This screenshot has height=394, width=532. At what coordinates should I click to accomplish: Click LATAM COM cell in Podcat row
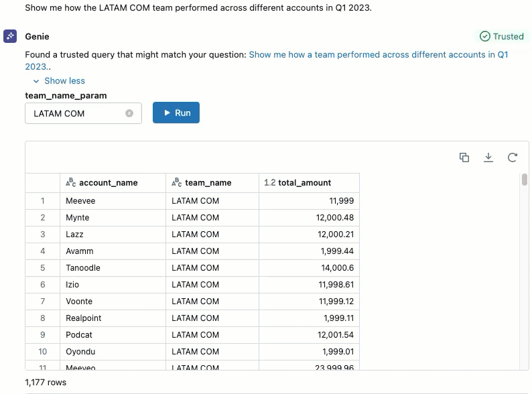212,335
